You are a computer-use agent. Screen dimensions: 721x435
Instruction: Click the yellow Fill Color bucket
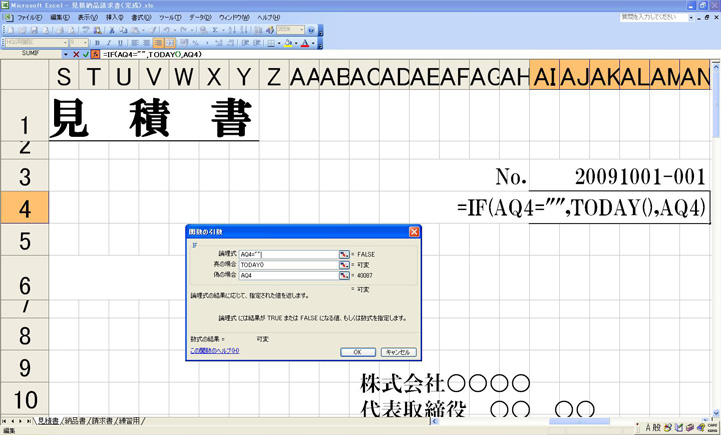[288, 43]
